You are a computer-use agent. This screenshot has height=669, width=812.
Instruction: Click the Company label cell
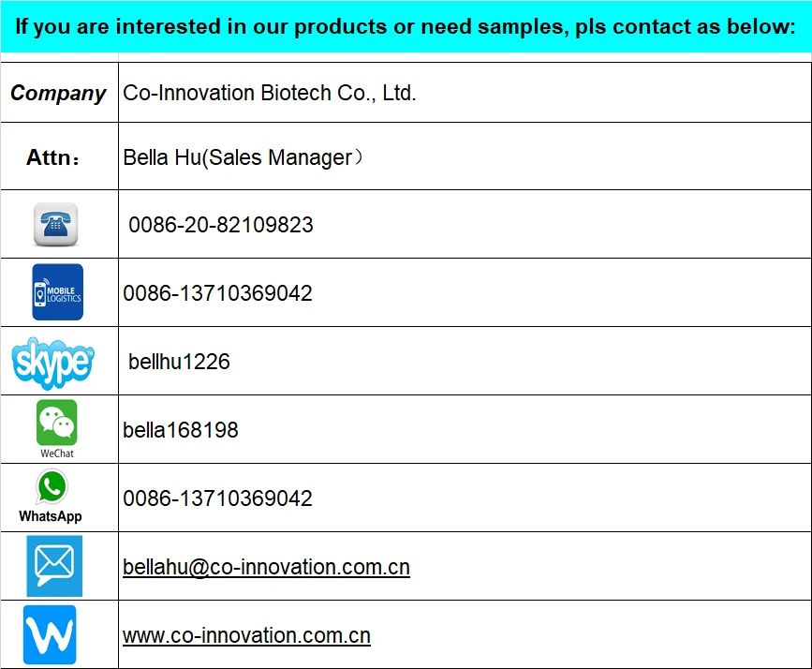point(58,93)
